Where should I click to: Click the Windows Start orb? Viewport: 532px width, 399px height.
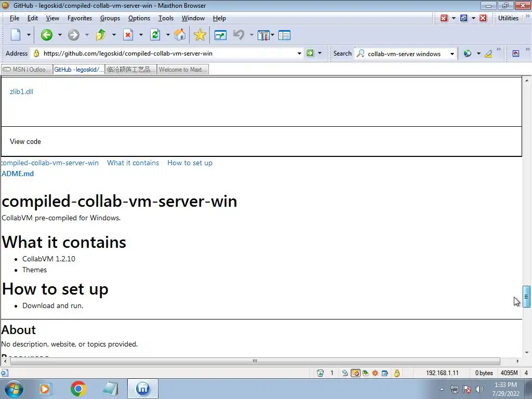point(14,389)
